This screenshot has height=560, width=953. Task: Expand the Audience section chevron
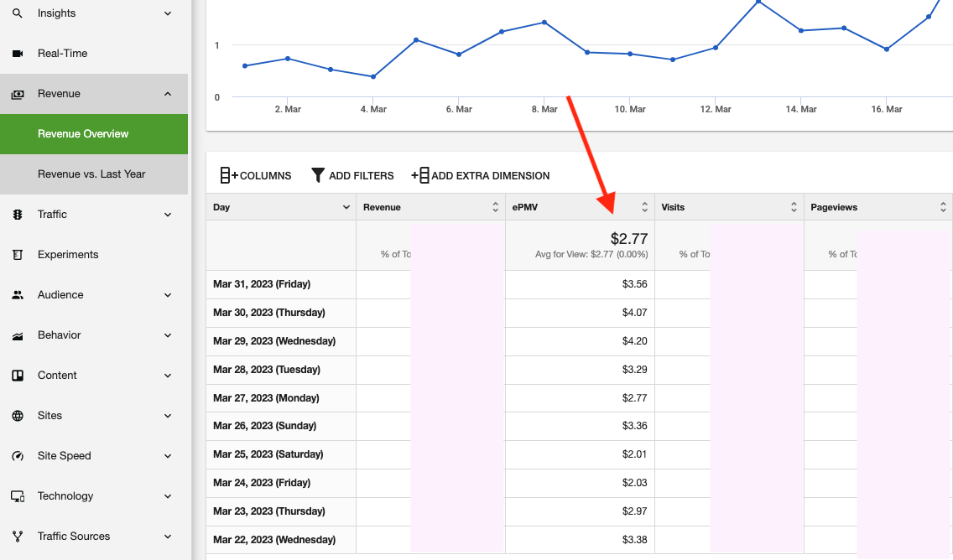tap(168, 295)
